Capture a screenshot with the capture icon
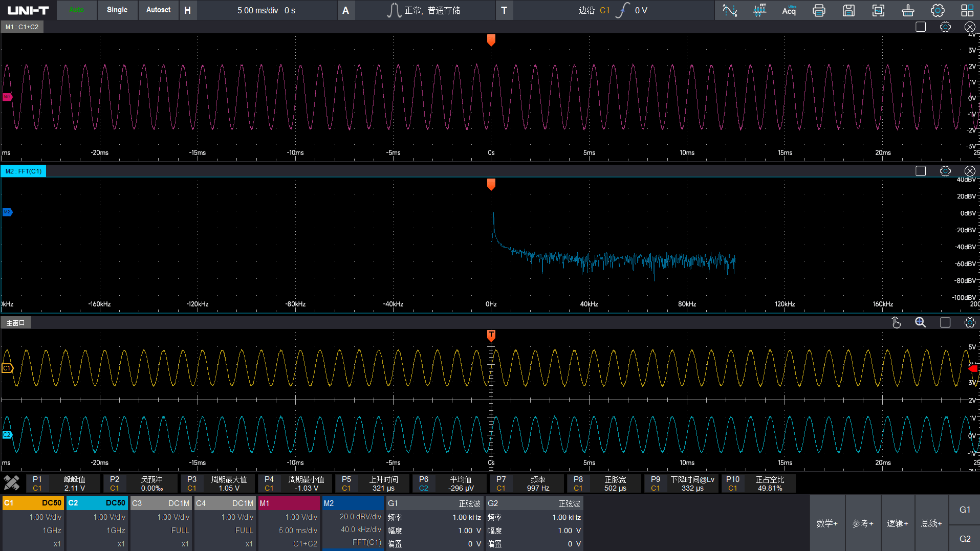980x551 pixels. (x=878, y=10)
